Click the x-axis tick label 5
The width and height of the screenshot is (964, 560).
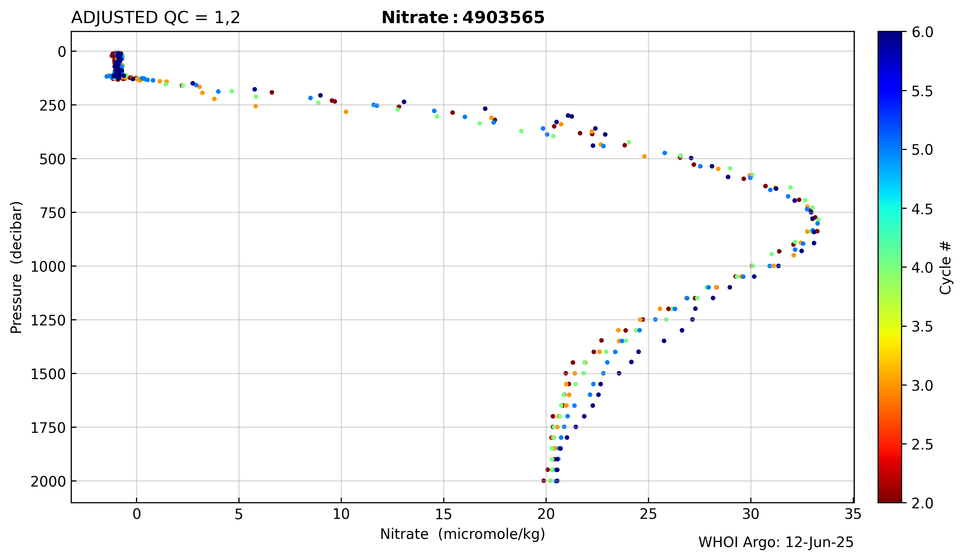tap(239, 514)
